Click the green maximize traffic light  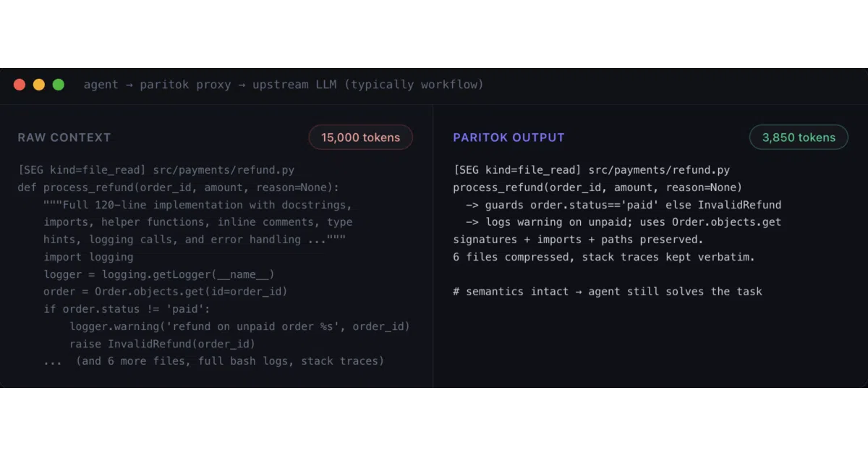coord(59,85)
